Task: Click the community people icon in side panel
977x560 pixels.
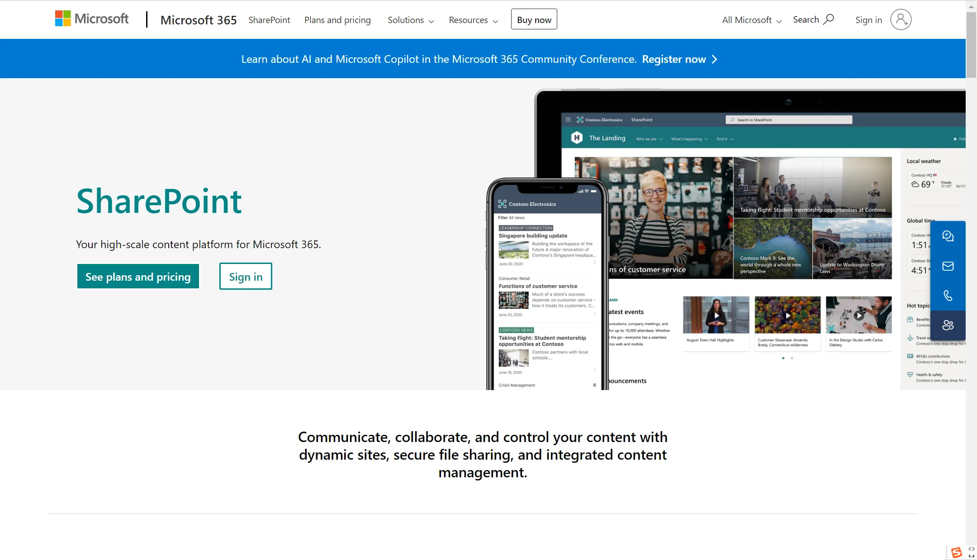Action: click(x=948, y=325)
